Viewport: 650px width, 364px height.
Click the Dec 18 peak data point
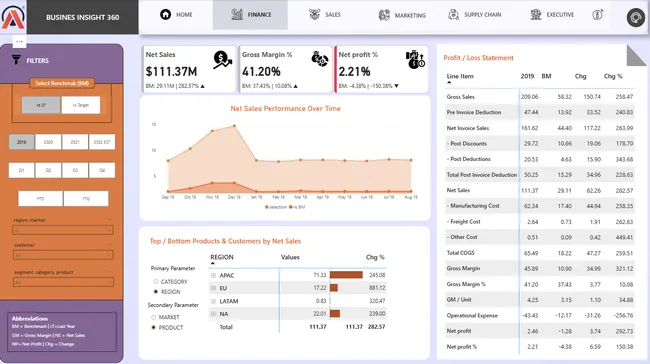tap(235, 126)
